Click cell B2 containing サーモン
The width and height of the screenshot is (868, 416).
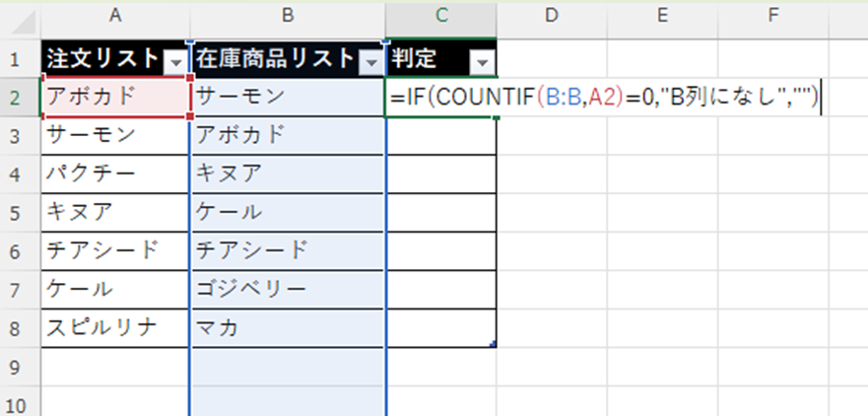click(x=288, y=97)
